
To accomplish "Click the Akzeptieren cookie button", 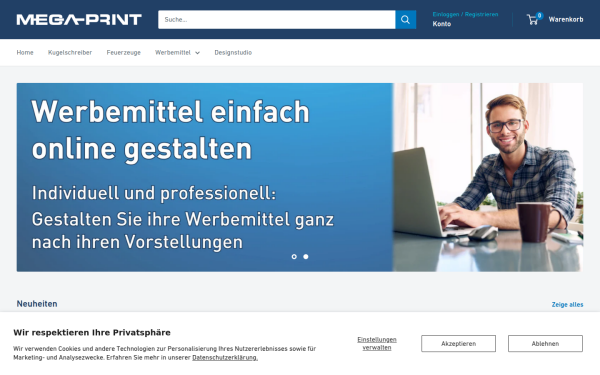I will [x=458, y=344].
